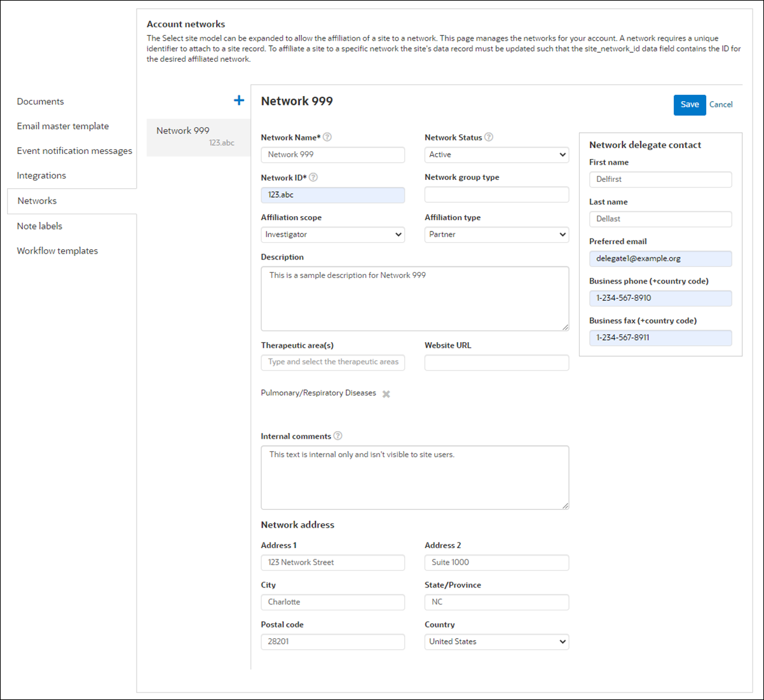Focus the Website URL field
764x700 pixels.
[497, 363]
